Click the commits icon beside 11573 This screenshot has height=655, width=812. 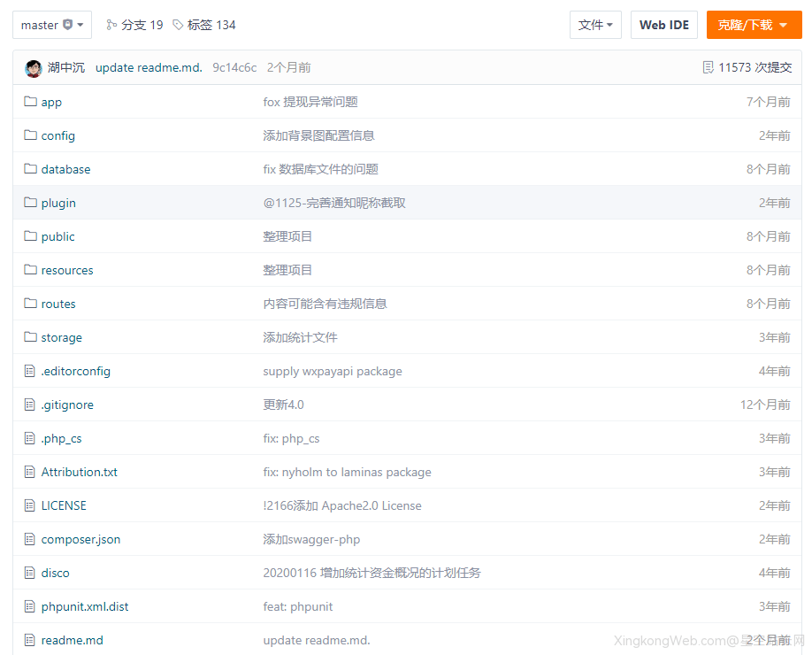(x=708, y=68)
